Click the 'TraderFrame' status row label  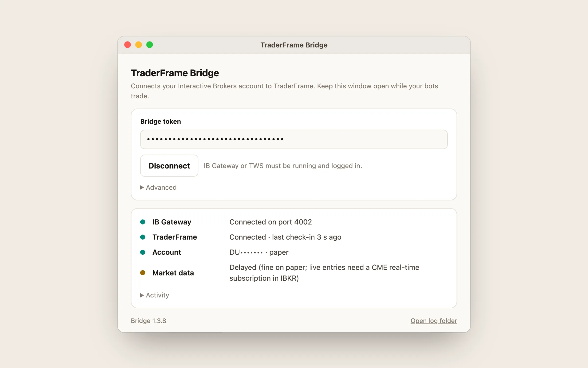point(175,237)
